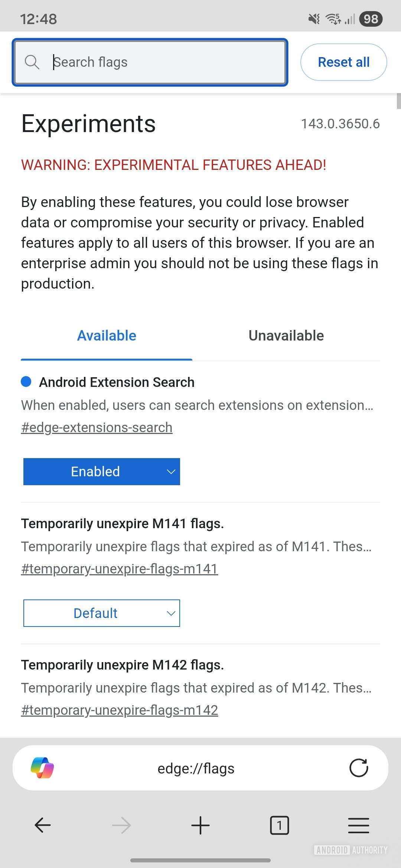Open Copilot from the address bar
Image resolution: width=401 pixels, height=868 pixels.
click(43, 768)
